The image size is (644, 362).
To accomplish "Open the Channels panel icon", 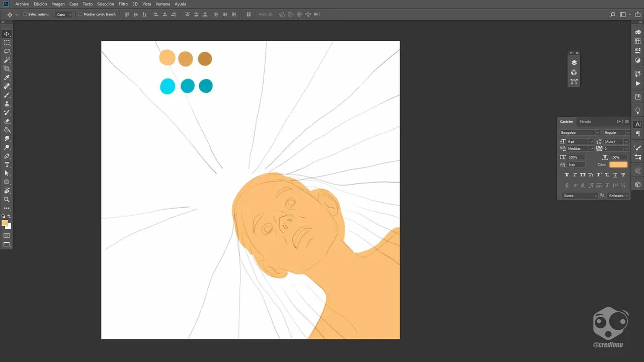I will (574, 72).
